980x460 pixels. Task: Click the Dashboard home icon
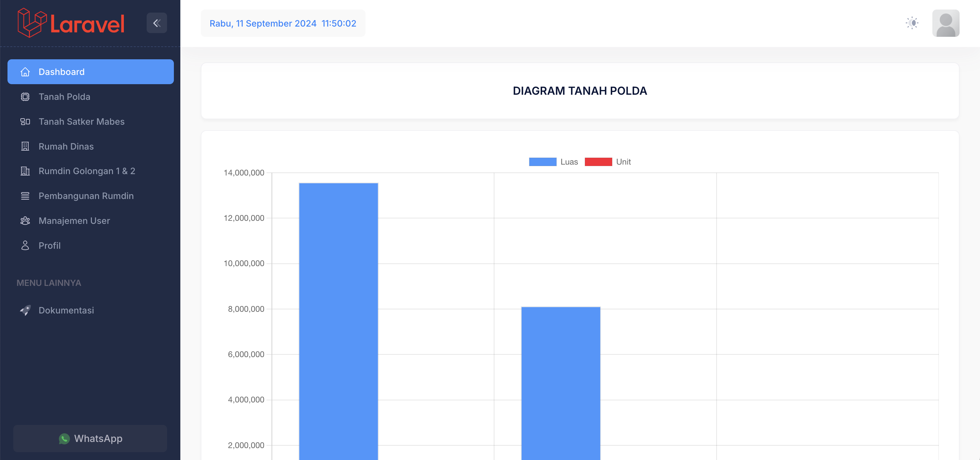point(25,72)
